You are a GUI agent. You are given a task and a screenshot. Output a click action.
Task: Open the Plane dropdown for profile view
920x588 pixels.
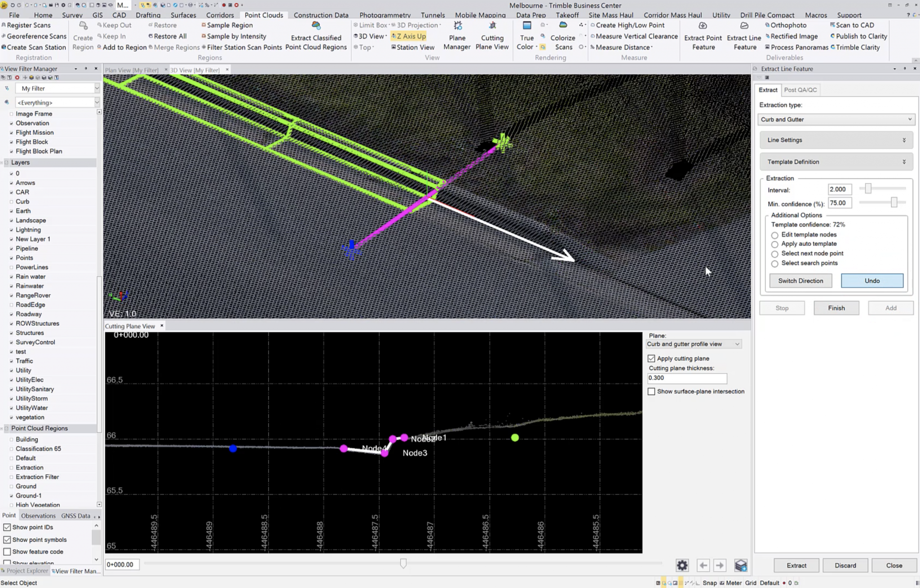pos(693,344)
